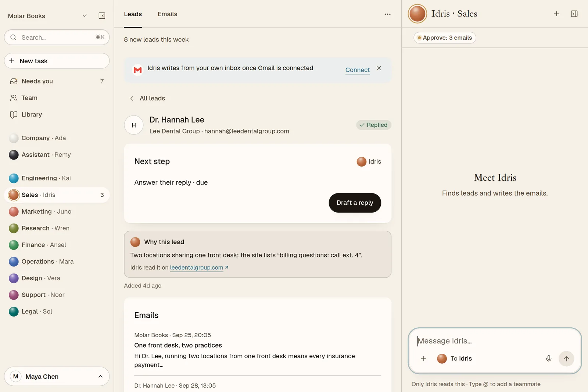Focus the sidebar Search field
The width and height of the screenshot is (588, 392).
(x=57, y=38)
